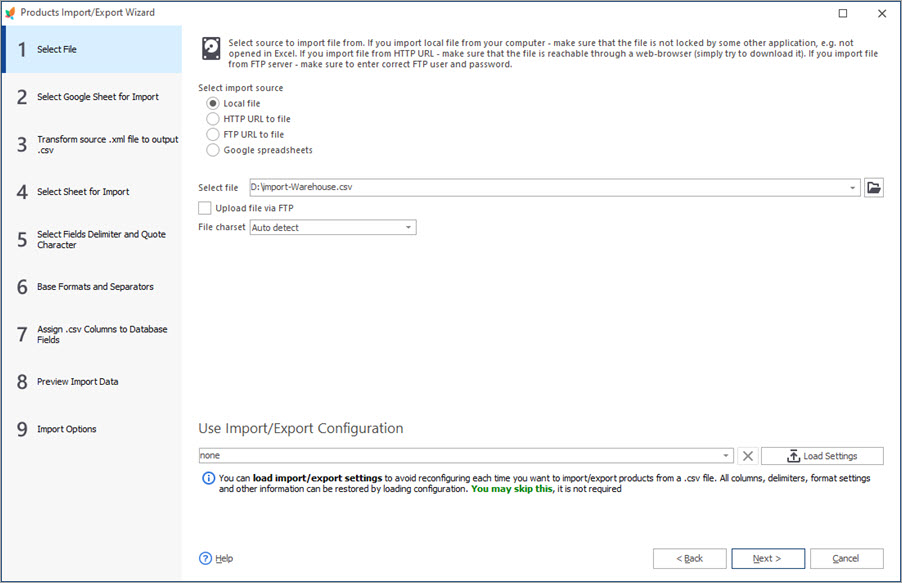Click the 'Use Import/Export Configuration' heading

301,428
